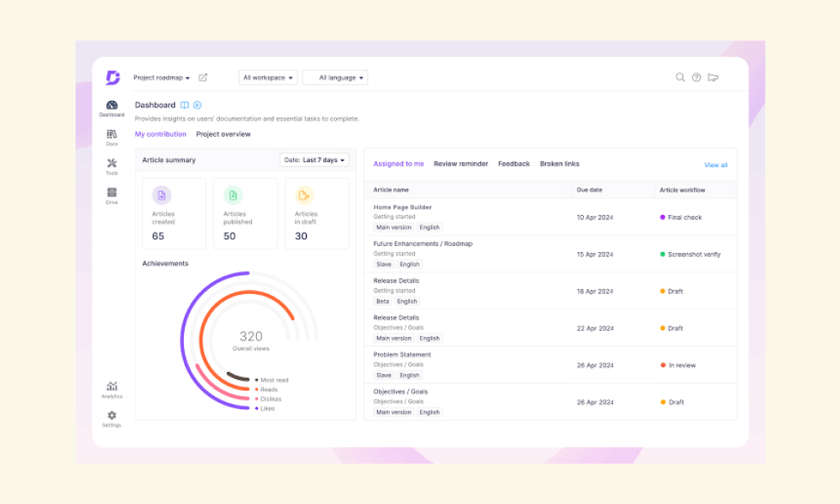Click the Likes legend entry
This screenshot has height=504, width=840.
(265, 409)
